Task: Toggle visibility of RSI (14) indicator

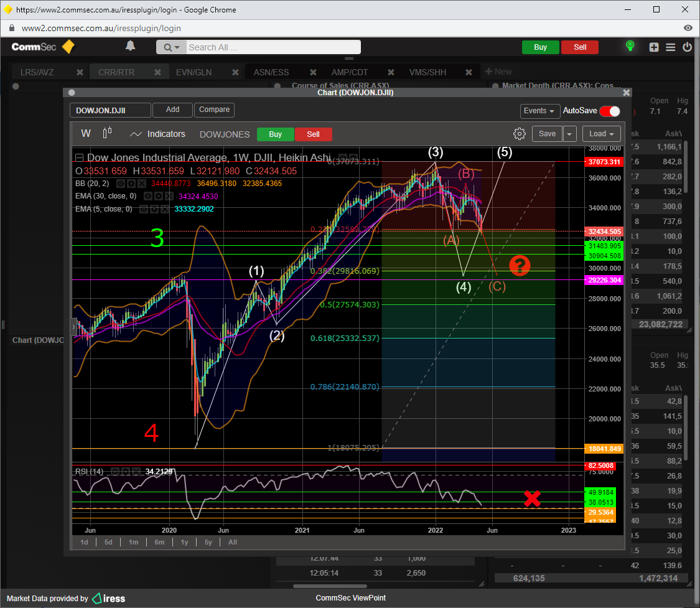Action: click(114, 472)
